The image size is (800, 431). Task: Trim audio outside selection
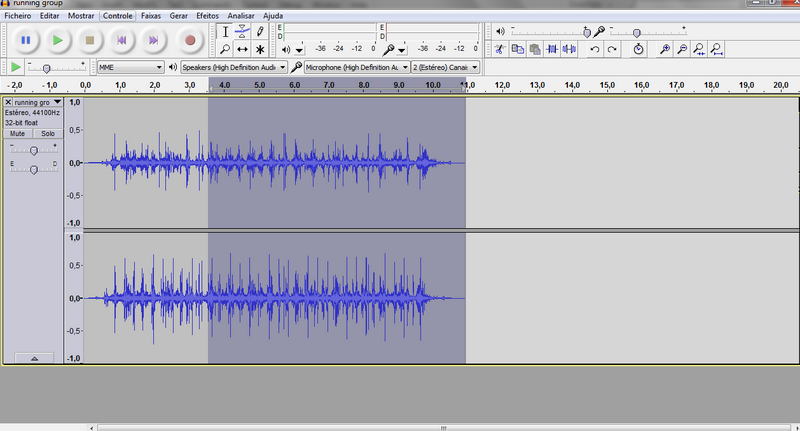(x=551, y=49)
